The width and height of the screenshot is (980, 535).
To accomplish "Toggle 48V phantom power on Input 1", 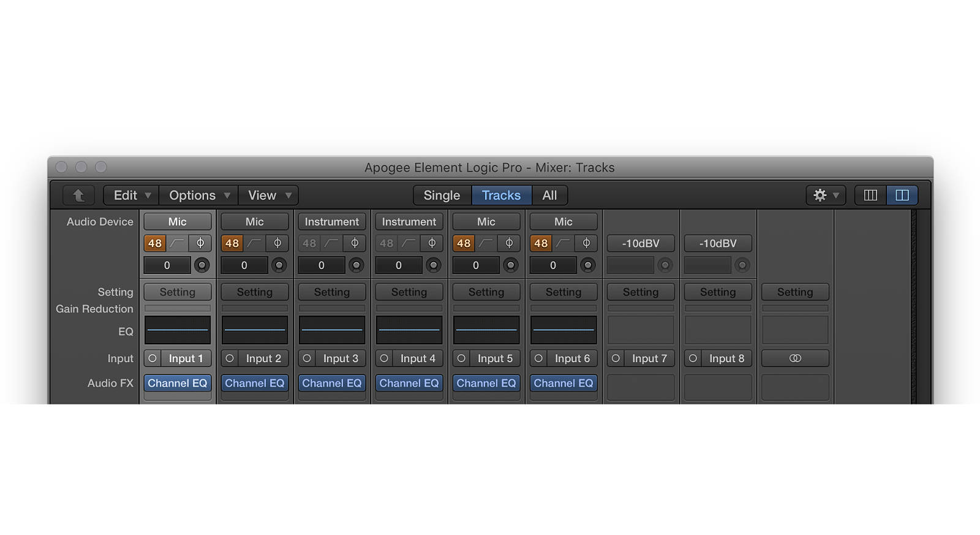I will [155, 243].
